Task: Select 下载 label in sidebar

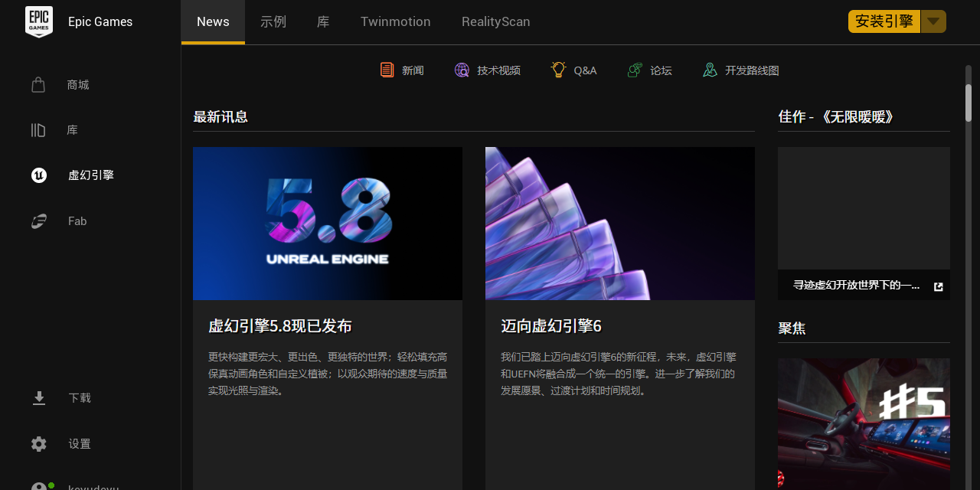Action: click(x=80, y=398)
